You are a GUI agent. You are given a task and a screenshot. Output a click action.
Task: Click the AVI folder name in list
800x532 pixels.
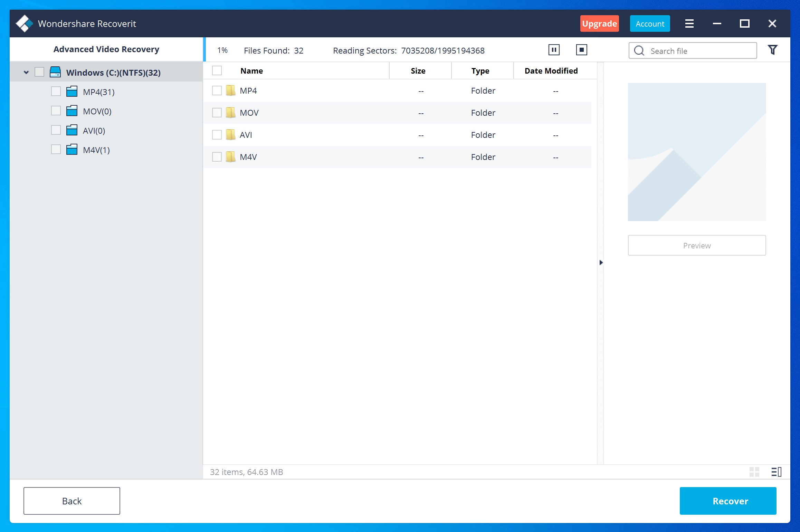click(246, 135)
